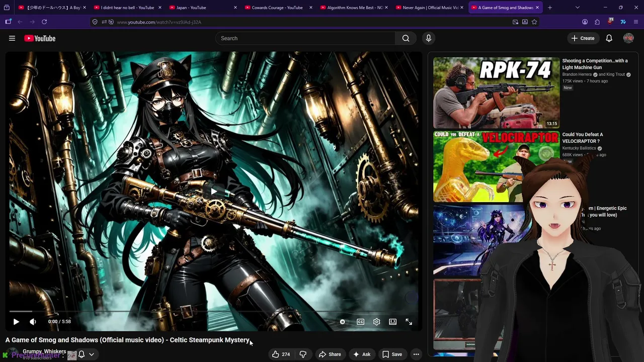Switch to theater mode

(393, 322)
